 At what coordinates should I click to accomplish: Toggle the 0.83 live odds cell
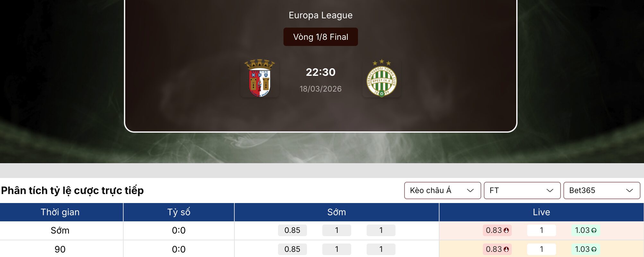[x=497, y=230]
